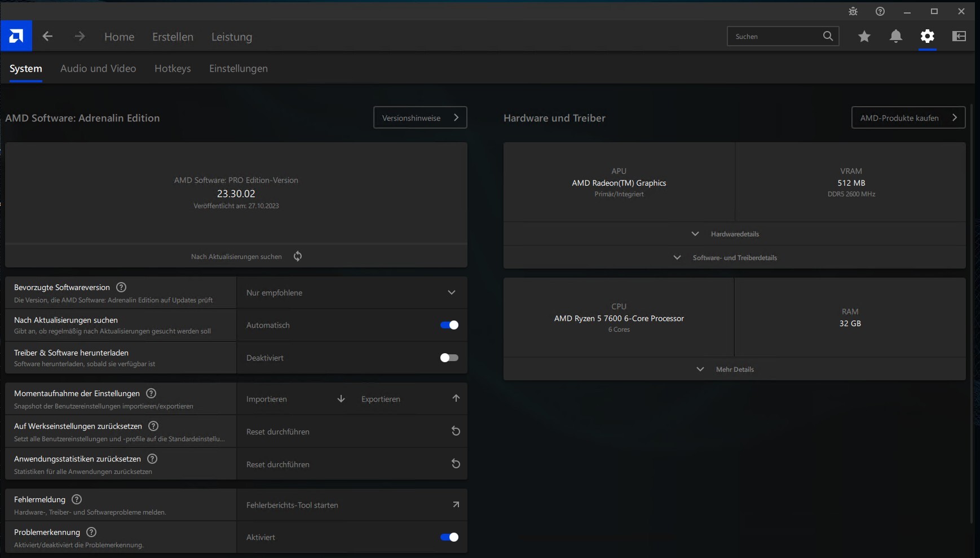Disable automatic update check toggle
The width and height of the screenshot is (980, 558).
449,325
